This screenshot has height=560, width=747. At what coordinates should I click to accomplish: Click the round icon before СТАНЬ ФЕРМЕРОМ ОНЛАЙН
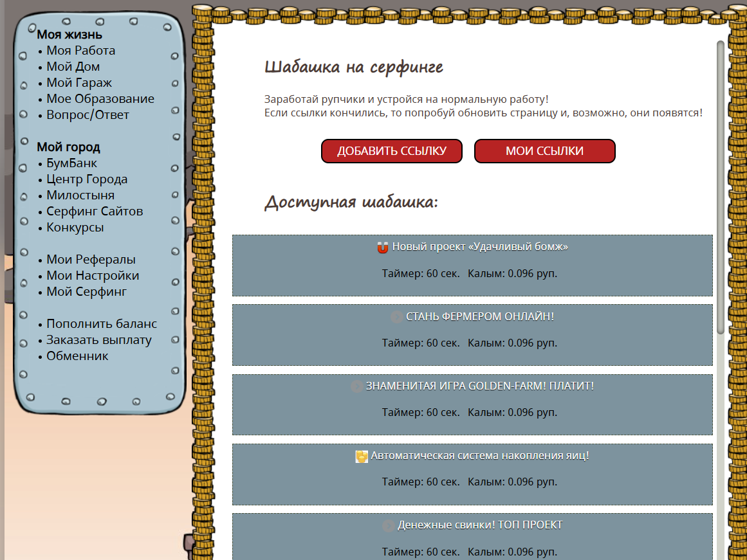[396, 317]
